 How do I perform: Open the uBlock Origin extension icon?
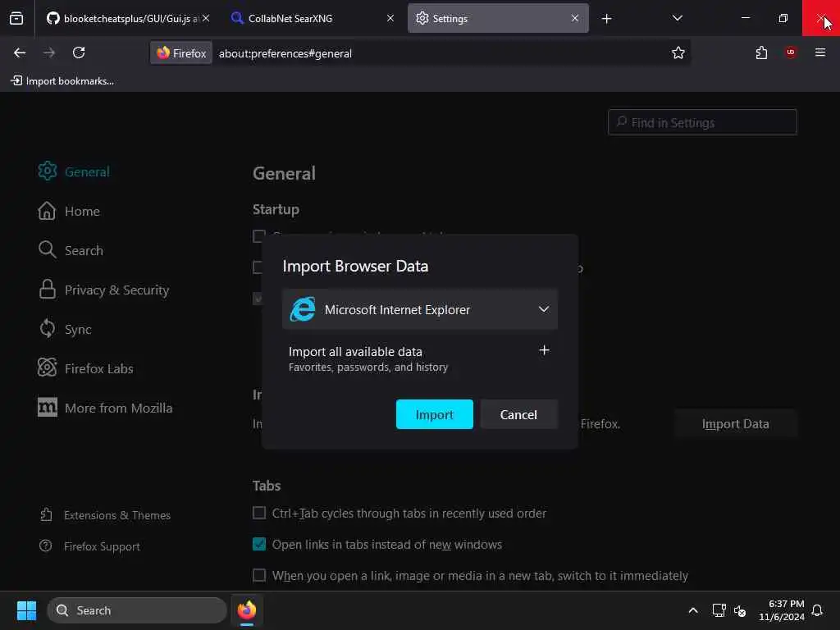tap(791, 52)
